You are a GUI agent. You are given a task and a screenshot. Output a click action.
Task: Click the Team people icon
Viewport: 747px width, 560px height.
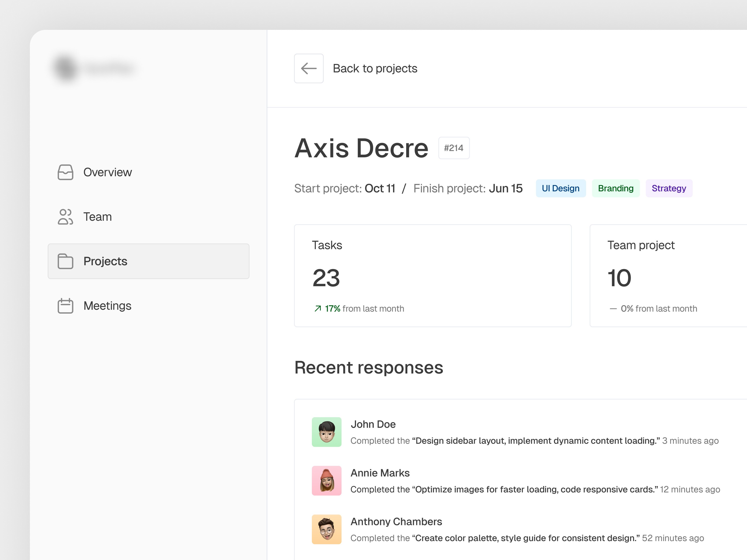[65, 217]
